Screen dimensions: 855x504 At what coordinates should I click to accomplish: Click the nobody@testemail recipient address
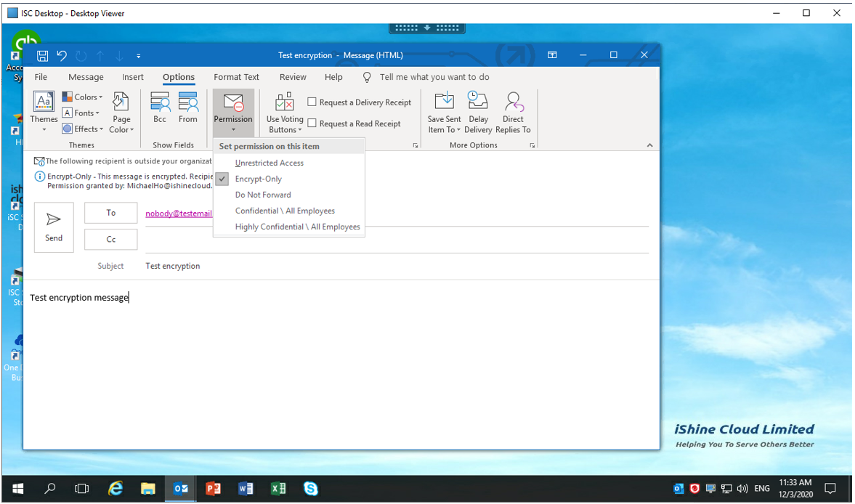(179, 214)
